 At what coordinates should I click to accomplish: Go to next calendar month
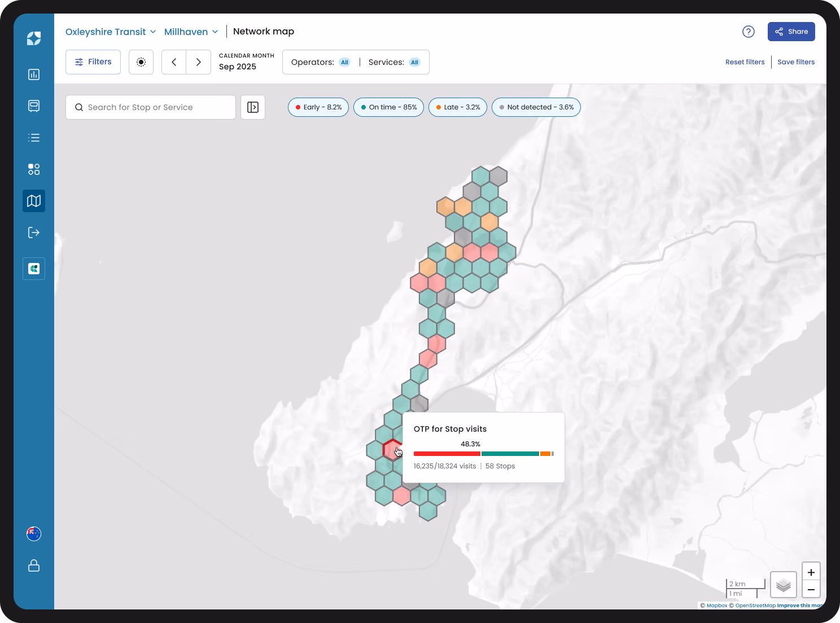[x=199, y=62]
